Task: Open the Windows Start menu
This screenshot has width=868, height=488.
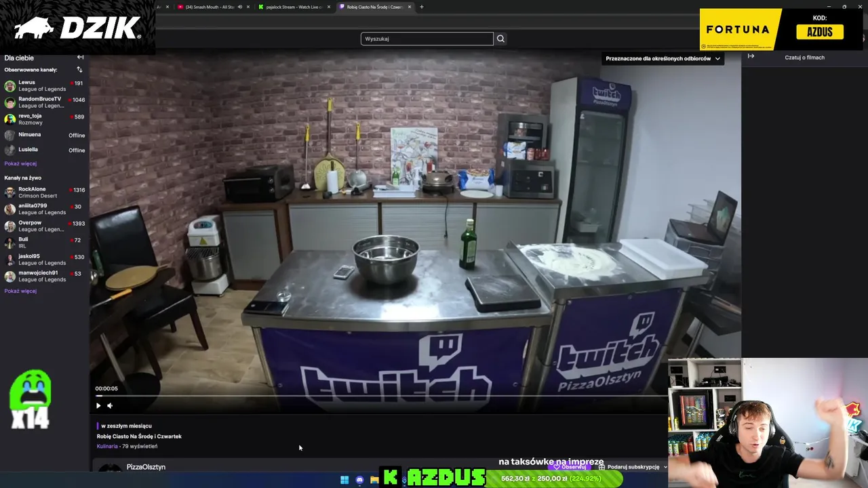Action: point(344,480)
